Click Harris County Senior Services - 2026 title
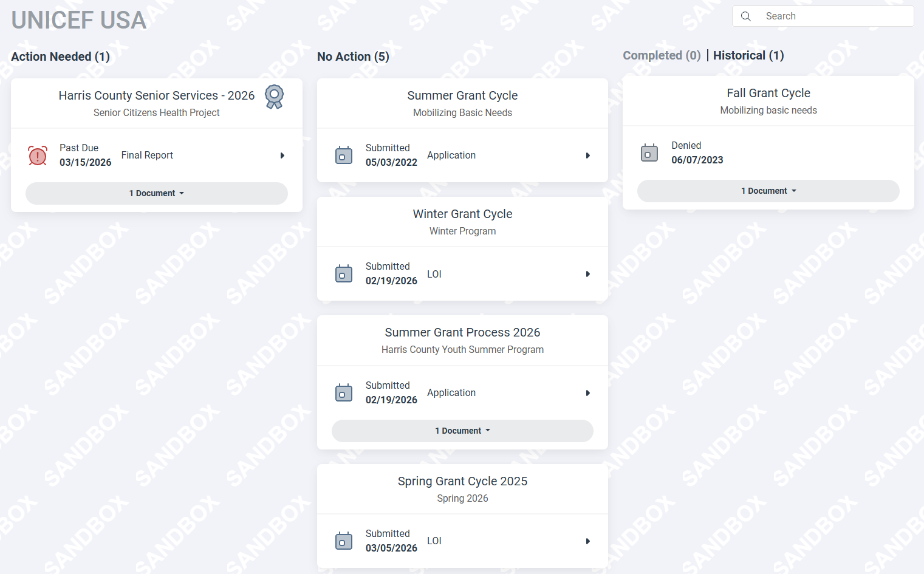The image size is (924, 574). point(157,95)
